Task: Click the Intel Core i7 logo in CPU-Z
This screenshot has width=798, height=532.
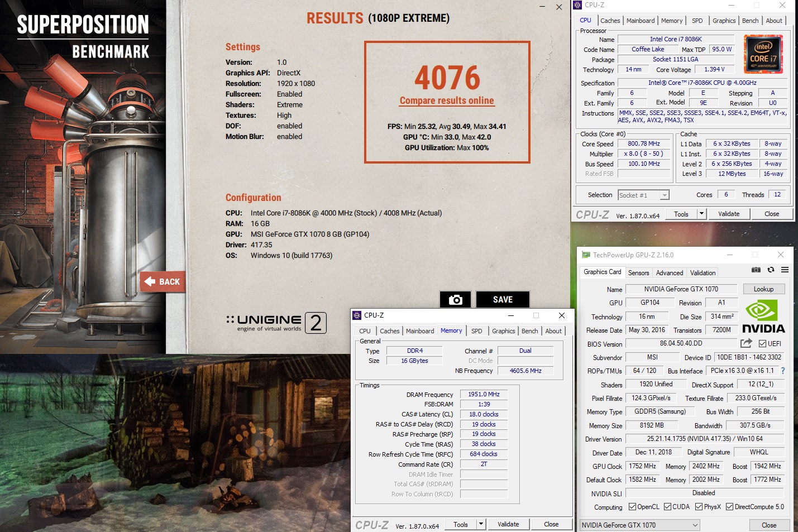Action: coord(763,54)
